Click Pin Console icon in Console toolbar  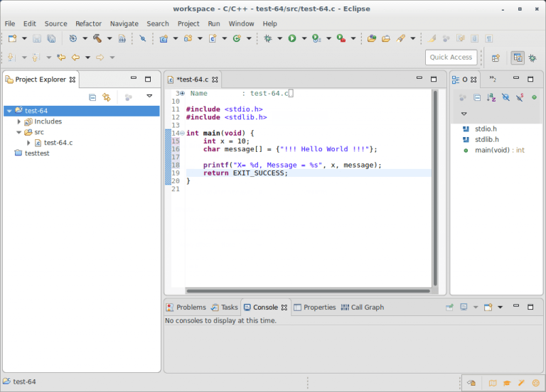pyautogui.click(x=449, y=307)
